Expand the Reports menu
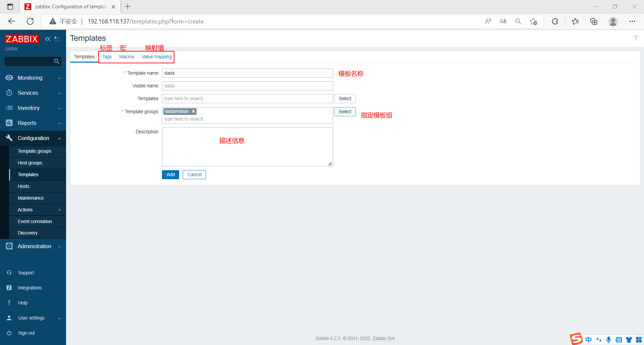 click(x=59, y=123)
